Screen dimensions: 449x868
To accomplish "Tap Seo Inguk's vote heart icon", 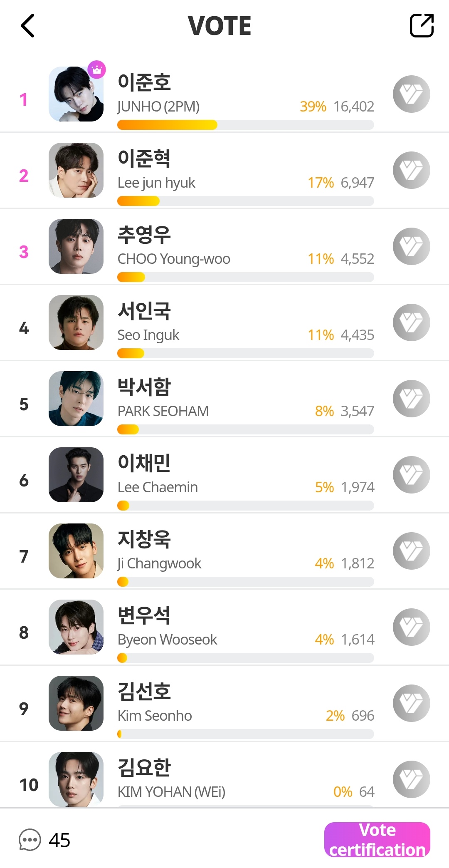I will tap(411, 322).
